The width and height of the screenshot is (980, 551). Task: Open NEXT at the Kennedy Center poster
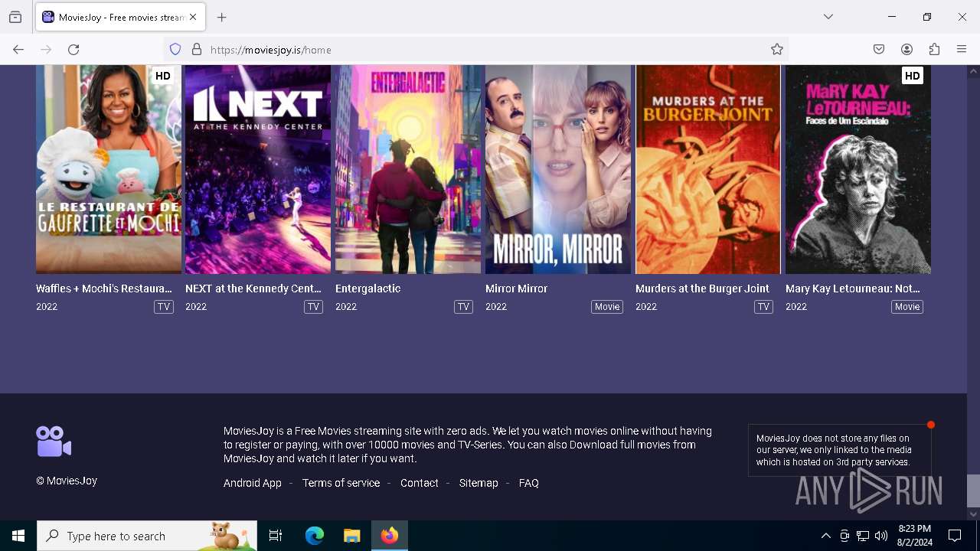click(258, 169)
